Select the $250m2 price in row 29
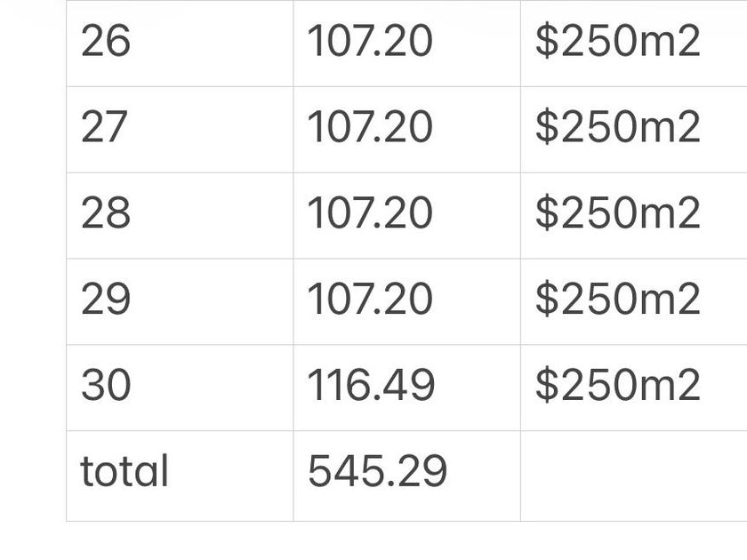The image size is (747, 560). tap(617, 299)
